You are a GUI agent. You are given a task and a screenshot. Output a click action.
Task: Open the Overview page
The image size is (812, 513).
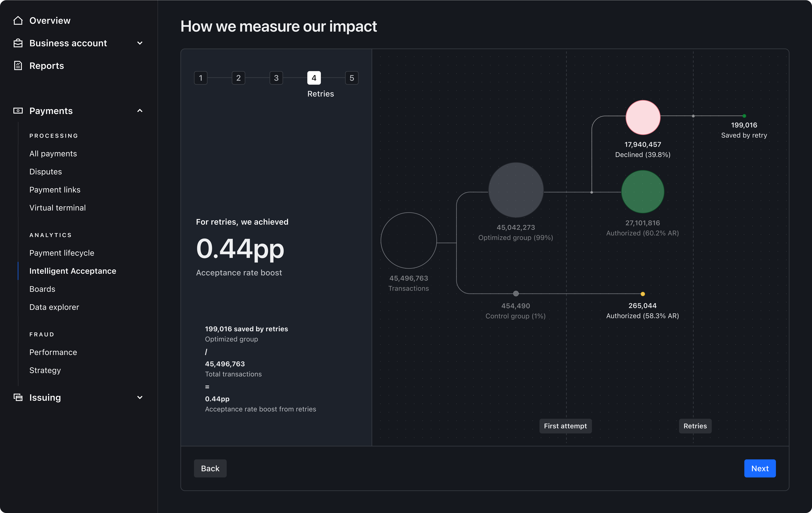coord(50,21)
